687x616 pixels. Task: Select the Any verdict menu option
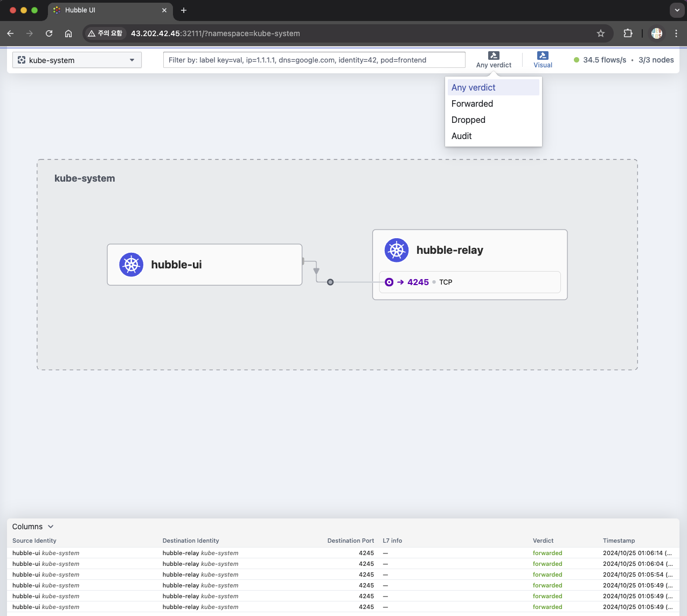(x=494, y=87)
